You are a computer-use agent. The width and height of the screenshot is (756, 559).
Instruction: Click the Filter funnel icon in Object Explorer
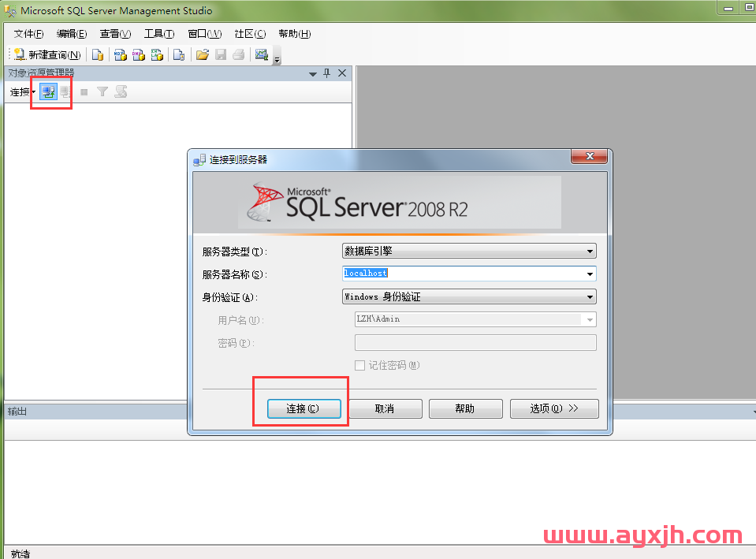pyautogui.click(x=102, y=91)
